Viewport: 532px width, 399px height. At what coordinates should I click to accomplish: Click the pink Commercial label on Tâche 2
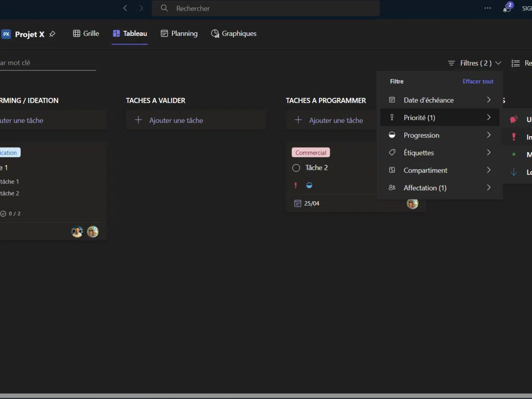click(x=311, y=153)
